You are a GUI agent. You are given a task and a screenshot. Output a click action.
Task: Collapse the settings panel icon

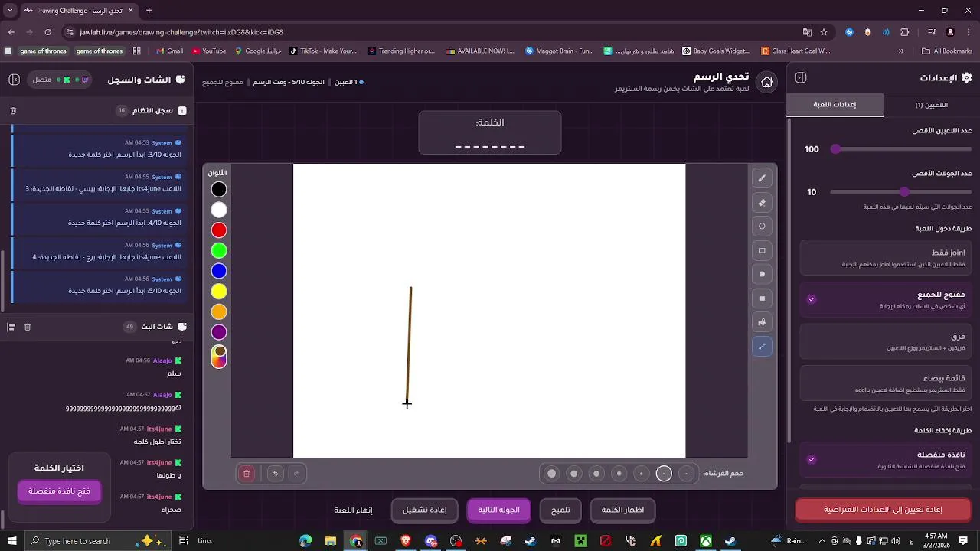[x=801, y=78]
